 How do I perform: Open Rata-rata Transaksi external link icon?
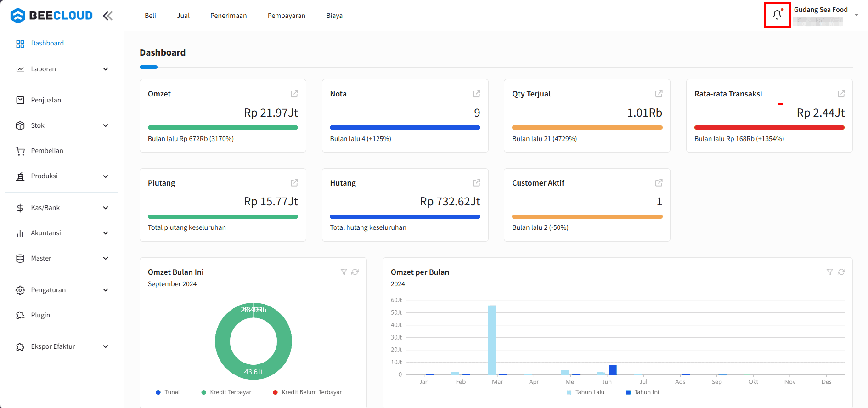pyautogui.click(x=841, y=94)
